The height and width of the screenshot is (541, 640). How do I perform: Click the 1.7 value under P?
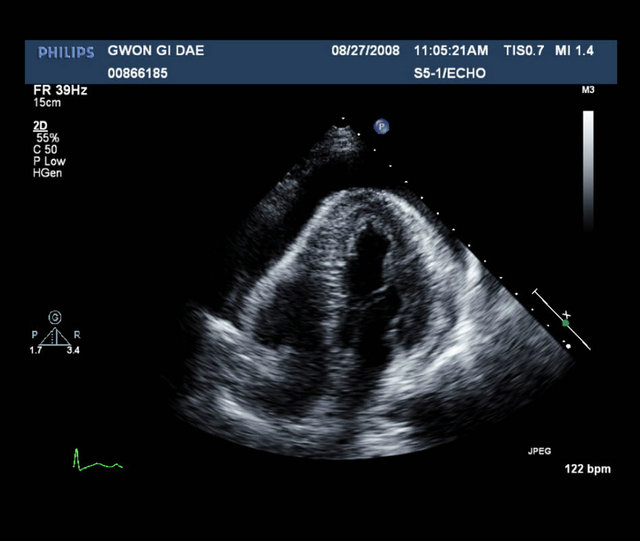pyautogui.click(x=36, y=350)
